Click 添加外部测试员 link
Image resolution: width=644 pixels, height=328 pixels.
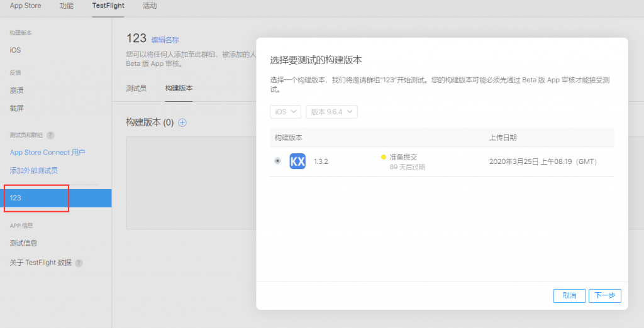34,170
